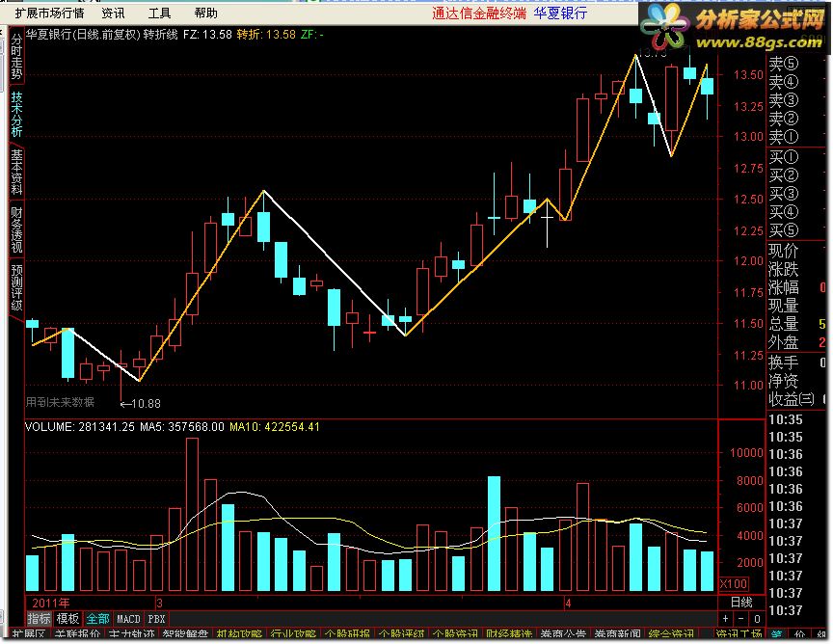Switch to the 技术分析 side tab
The image size is (833, 644).
click(x=16, y=114)
